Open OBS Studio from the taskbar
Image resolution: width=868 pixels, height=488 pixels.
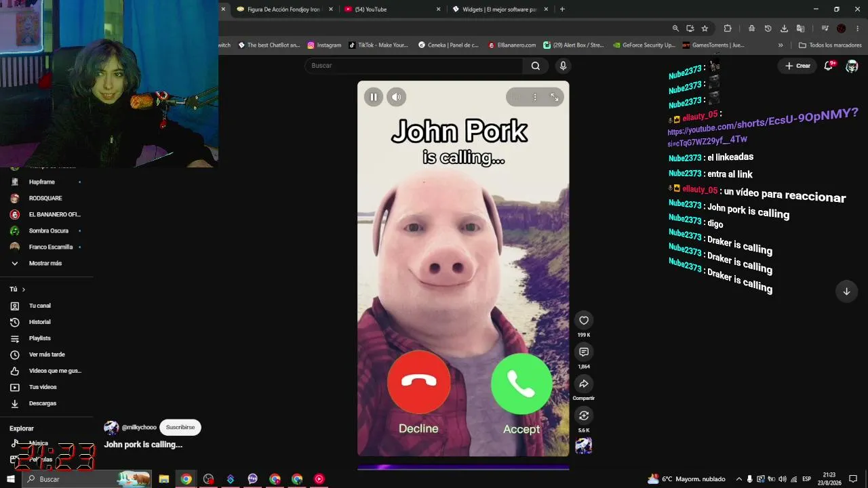[x=208, y=479]
